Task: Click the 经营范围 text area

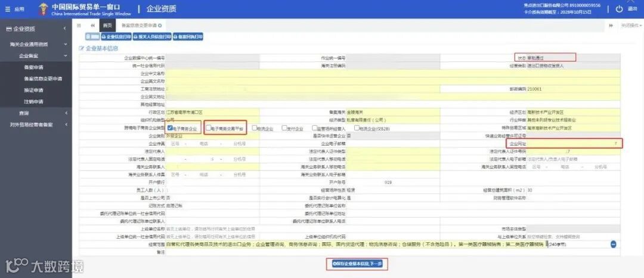Action: click(355, 245)
